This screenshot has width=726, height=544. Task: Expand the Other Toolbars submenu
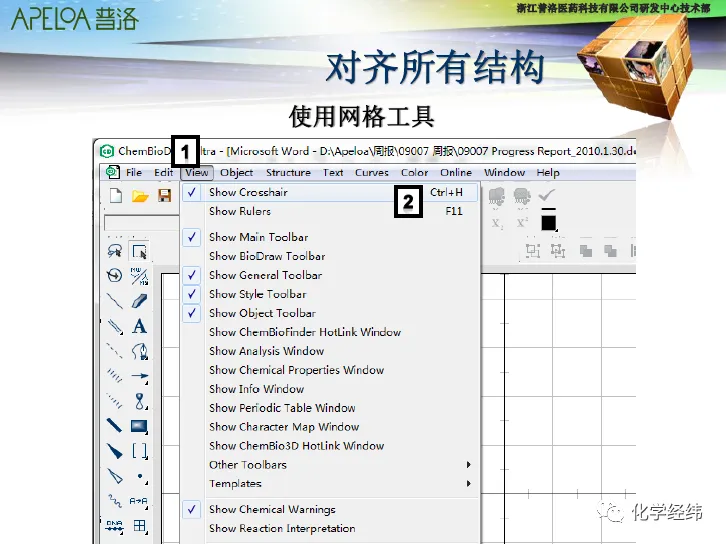(329, 464)
